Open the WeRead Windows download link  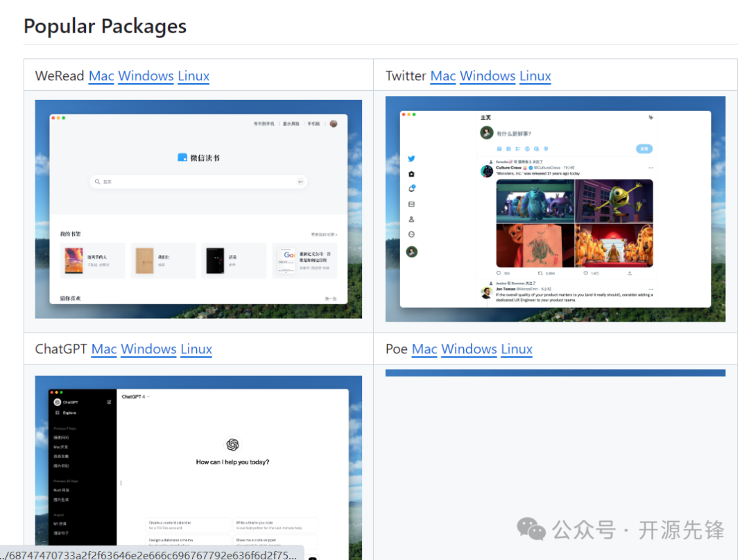[x=146, y=76]
